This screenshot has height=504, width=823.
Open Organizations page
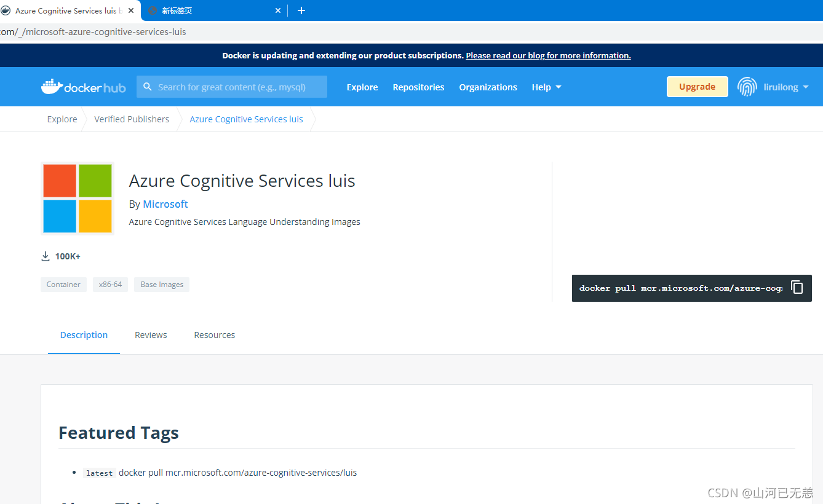[x=488, y=87]
